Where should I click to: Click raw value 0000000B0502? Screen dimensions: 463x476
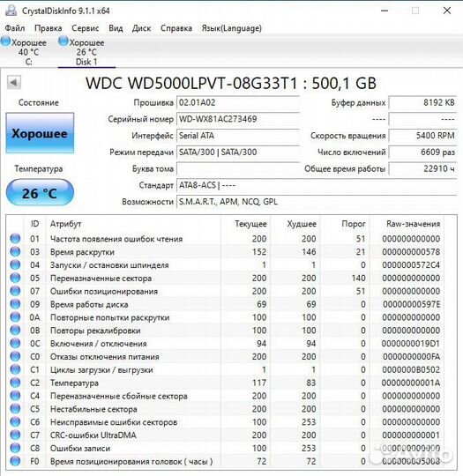tap(411, 369)
